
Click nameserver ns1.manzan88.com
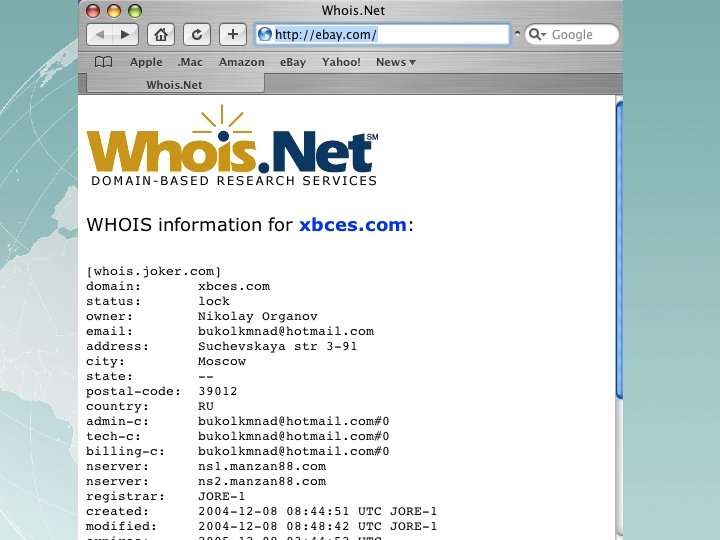point(262,467)
